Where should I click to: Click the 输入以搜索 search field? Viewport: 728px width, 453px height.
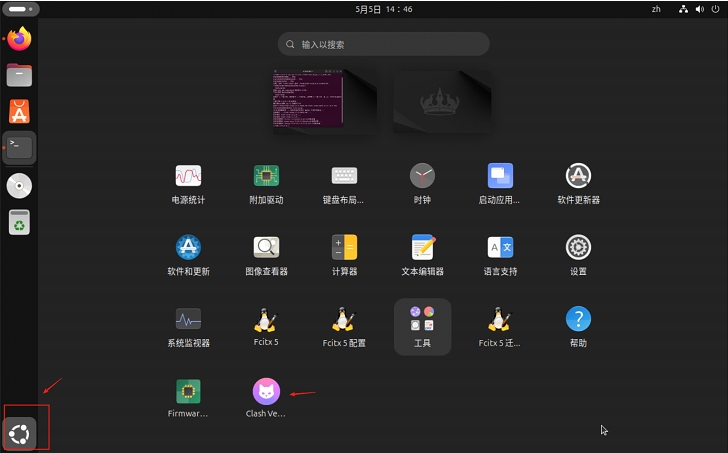tap(384, 45)
